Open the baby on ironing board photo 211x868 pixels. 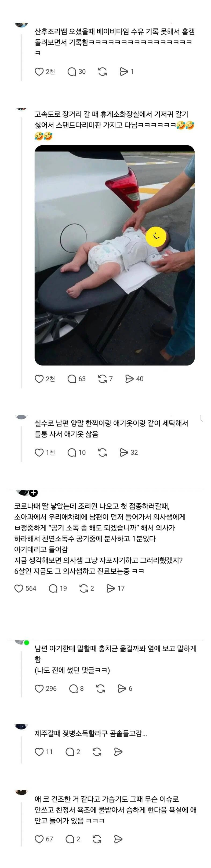tap(114, 255)
